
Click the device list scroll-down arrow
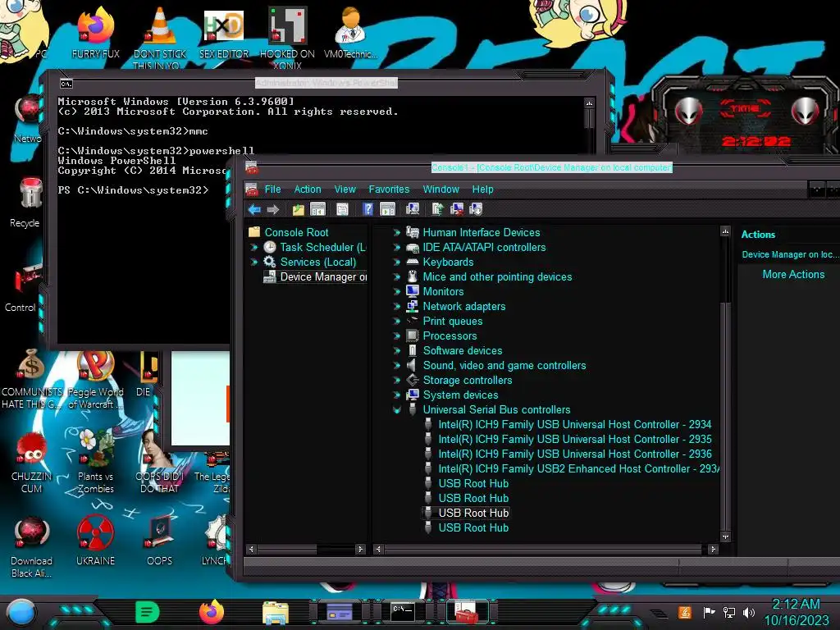[725, 536]
